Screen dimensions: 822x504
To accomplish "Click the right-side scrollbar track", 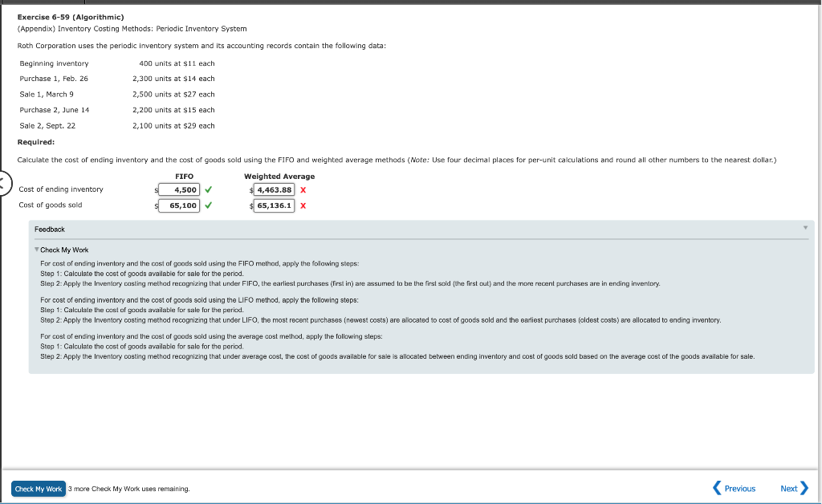I will click(x=818, y=241).
